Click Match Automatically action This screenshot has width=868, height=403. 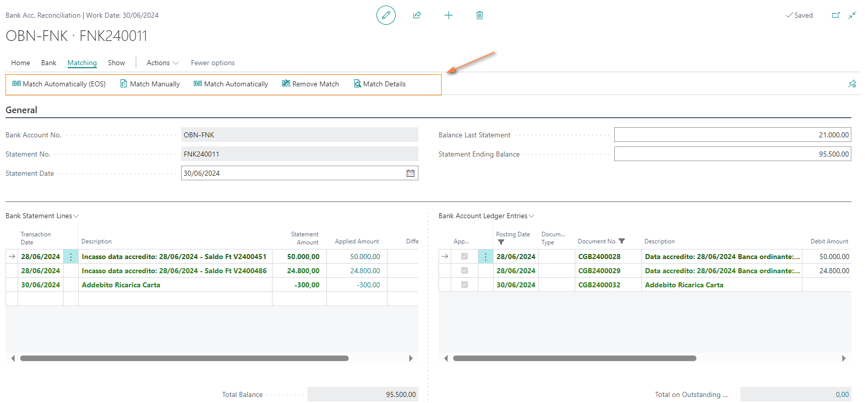pos(231,84)
